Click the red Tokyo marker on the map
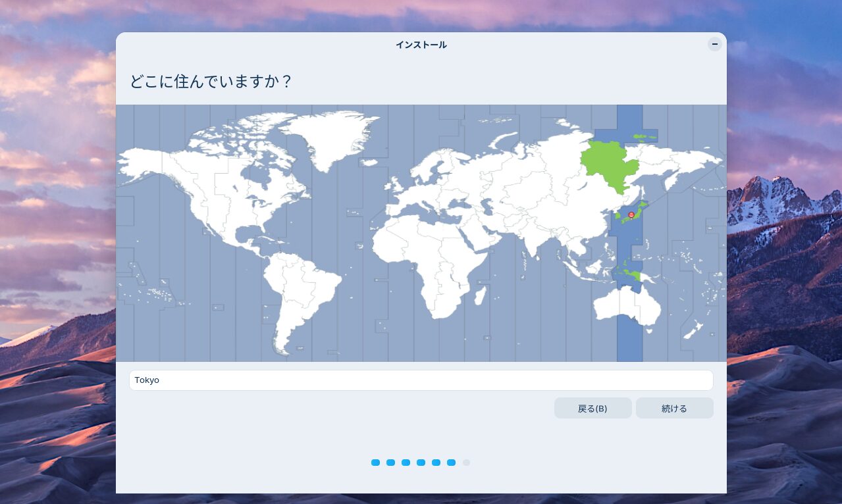Image resolution: width=842 pixels, height=504 pixels. [631, 215]
